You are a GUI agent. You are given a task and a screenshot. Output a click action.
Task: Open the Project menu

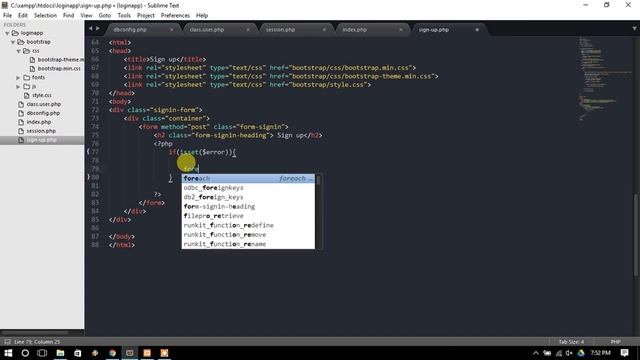tap(146, 16)
